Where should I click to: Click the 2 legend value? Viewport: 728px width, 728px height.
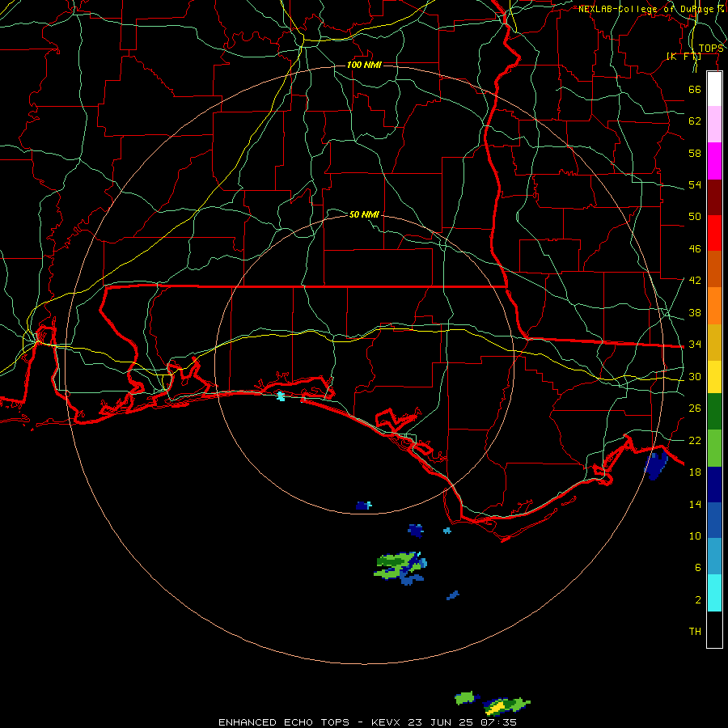tap(698, 599)
